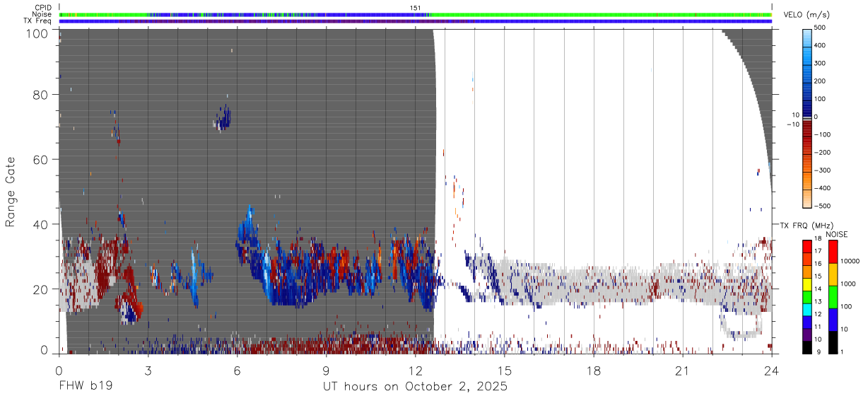Click the 'Noise' strip label at top left
Image resolution: width=868 pixels, height=401 pixels.
point(42,14)
